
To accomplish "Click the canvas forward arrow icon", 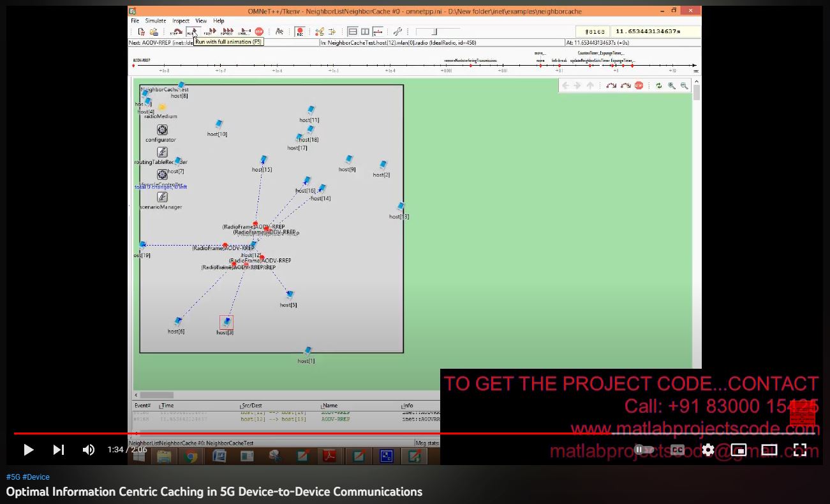I will coord(577,85).
